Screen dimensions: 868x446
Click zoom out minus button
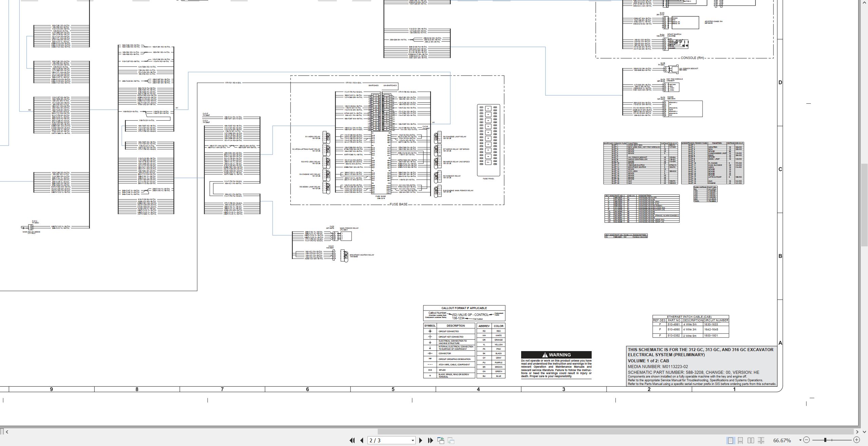pos(807,440)
